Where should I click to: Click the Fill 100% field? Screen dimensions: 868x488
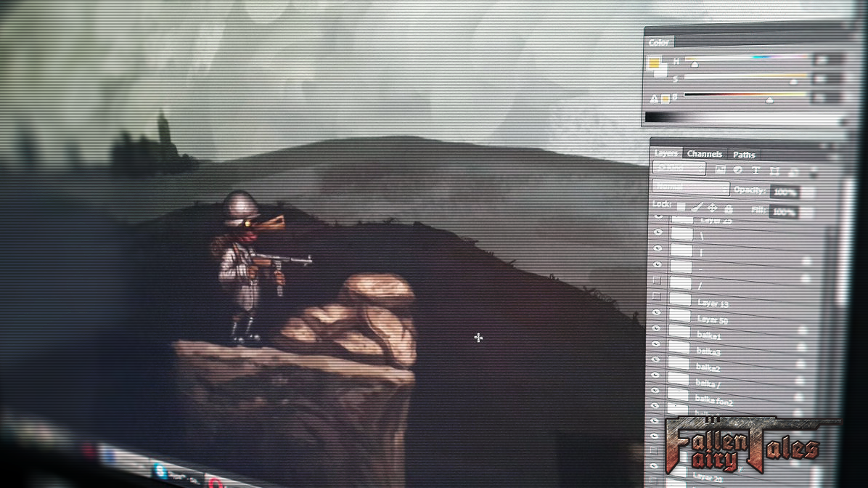pyautogui.click(x=783, y=211)
